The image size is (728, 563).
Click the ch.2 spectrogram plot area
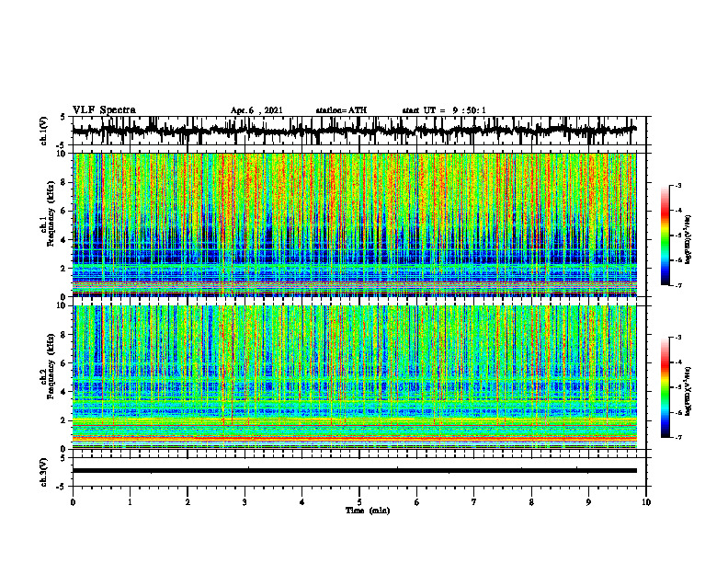[354, 377]
